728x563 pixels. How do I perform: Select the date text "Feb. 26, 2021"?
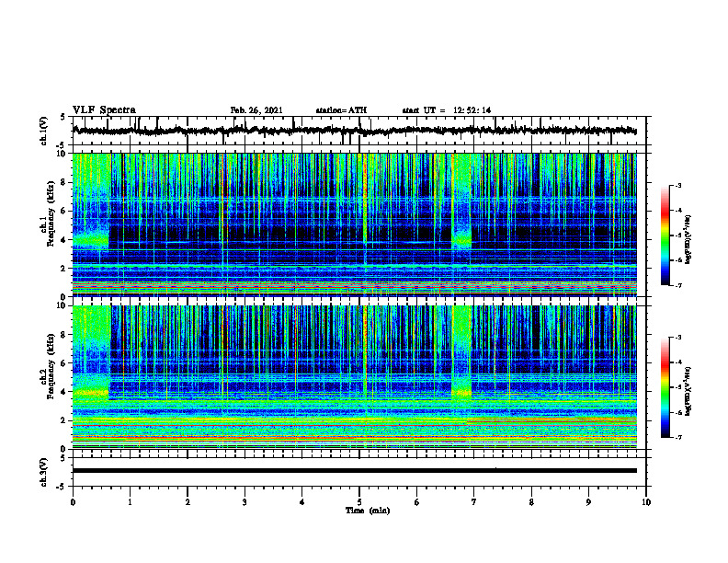coord(256,110)
